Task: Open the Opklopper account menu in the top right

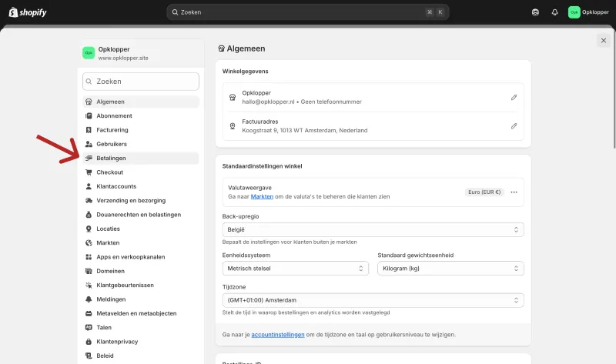Action: pyautogui.click(x=588, y=12)
